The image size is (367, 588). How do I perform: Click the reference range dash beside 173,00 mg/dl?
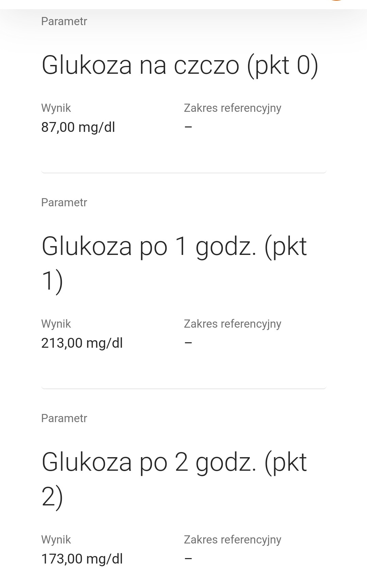pyautogui.click(x=188, y=558)
